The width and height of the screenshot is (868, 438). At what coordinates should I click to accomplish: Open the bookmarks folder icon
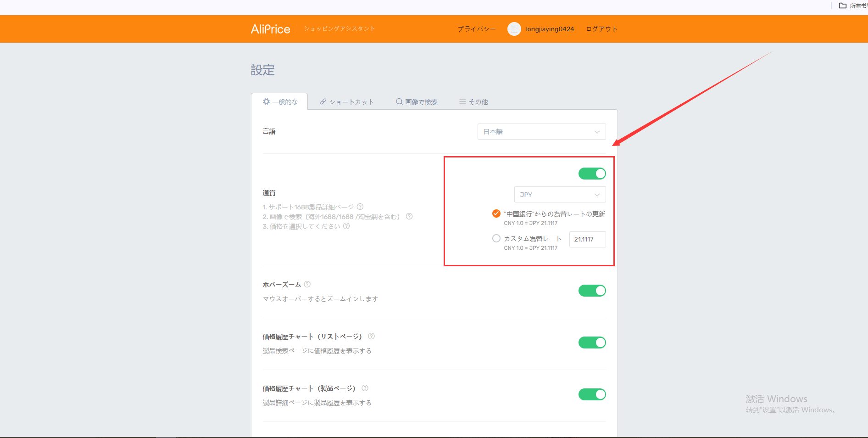pos(843,6)
